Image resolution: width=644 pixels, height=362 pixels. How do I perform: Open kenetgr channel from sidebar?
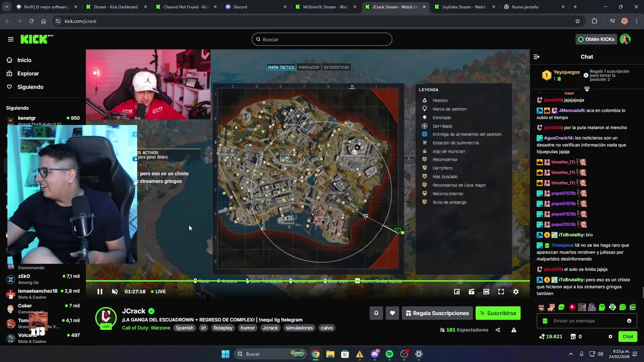(x=43, y=120)
